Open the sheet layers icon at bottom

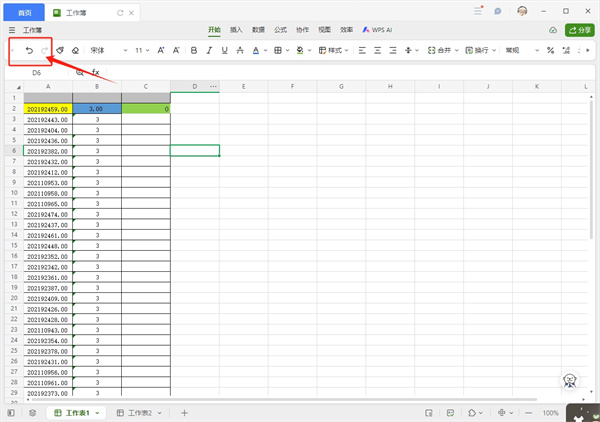click(x=33, y=413)
